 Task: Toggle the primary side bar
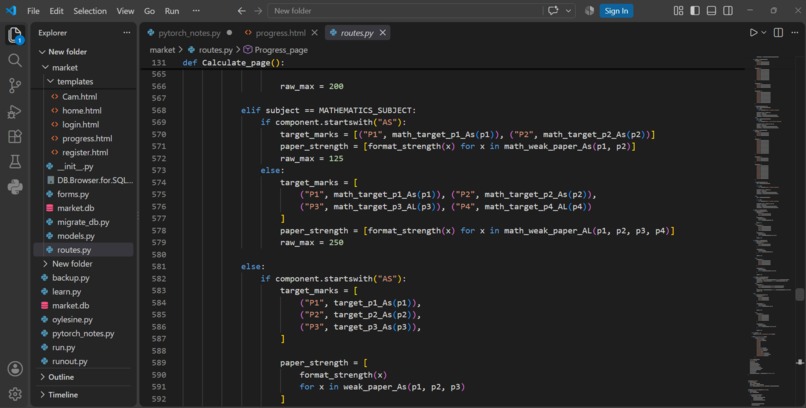click(695, 11)
